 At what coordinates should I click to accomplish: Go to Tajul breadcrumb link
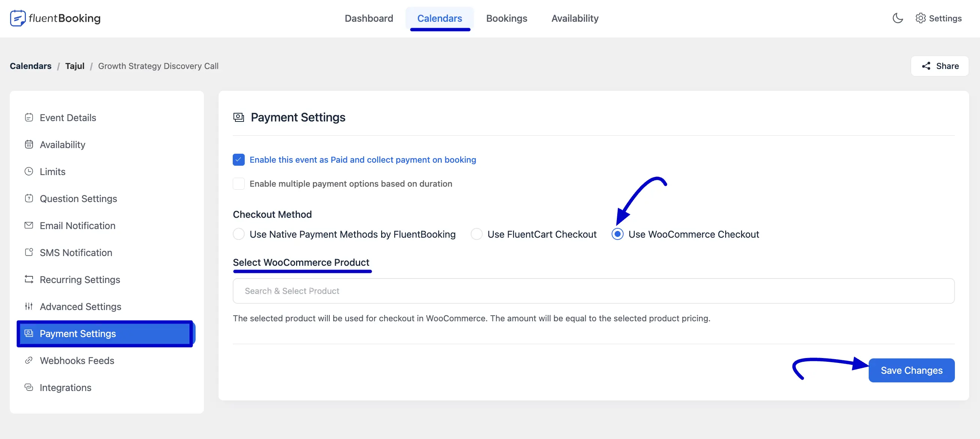pos(75,66)
